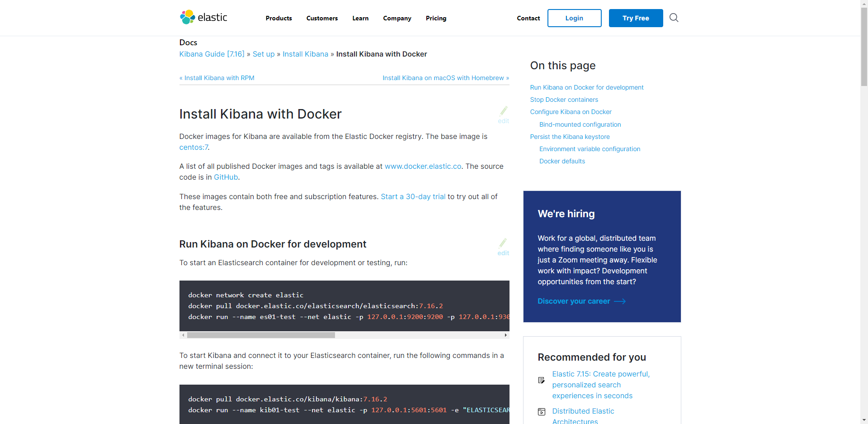Click the docker pull elasticsearch:7.16.2 line
This screenshot has width=868, height=424.
pos(315,306)
